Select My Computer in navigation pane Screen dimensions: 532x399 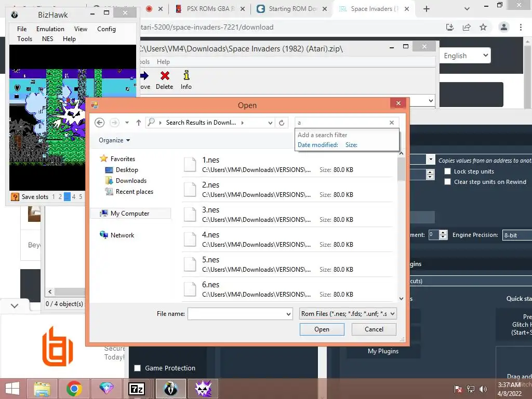(130, 214)
